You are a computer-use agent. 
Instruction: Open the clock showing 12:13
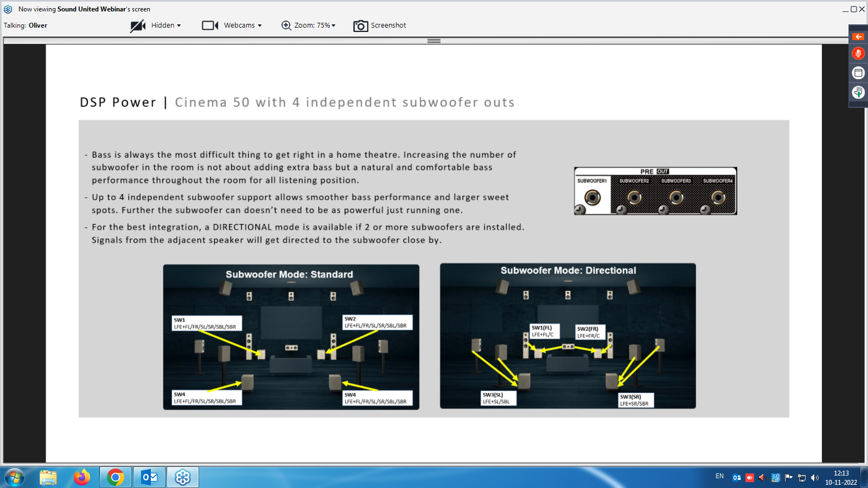(x=841, y=478)
